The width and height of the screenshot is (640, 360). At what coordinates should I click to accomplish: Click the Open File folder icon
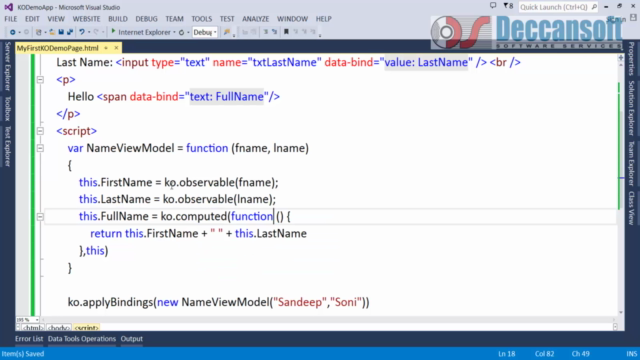[x=52, y=32]
